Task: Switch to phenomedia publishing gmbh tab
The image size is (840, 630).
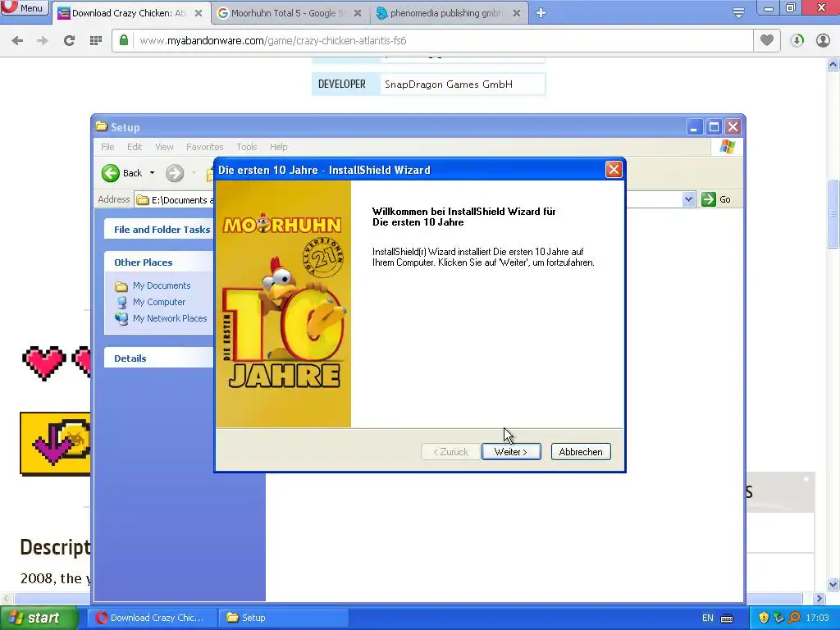Action: pos(445,13)
